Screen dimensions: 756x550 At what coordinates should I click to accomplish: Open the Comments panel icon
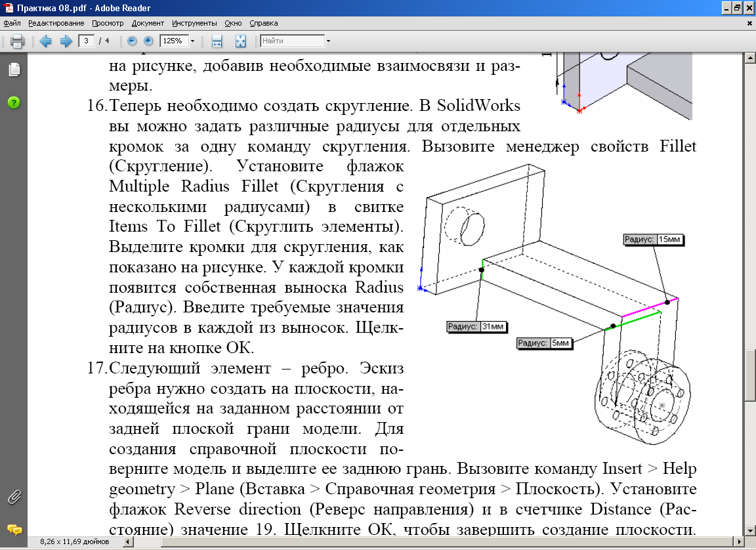pos(14,530)
